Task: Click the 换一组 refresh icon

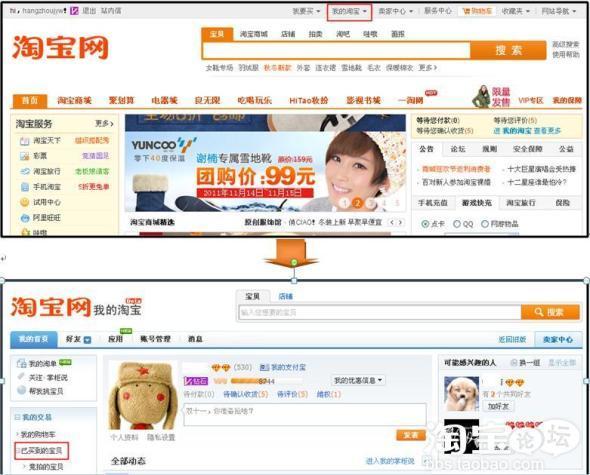Action: tap(514, 363)
